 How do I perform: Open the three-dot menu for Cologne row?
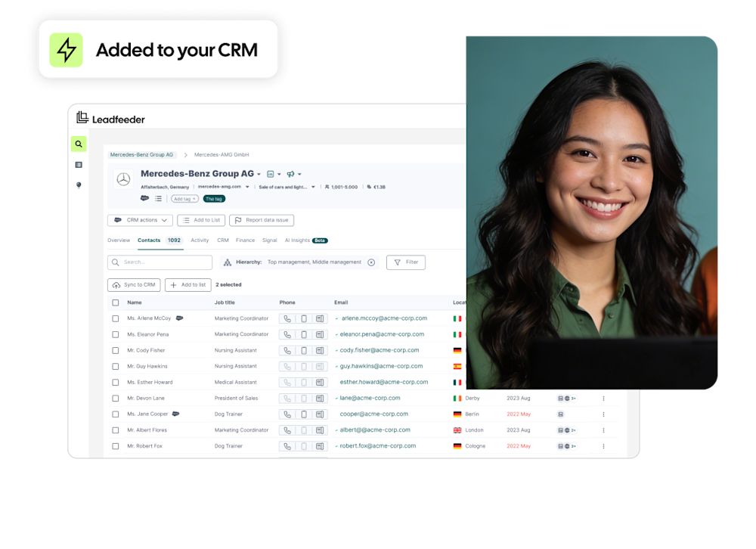pos(603,446)
